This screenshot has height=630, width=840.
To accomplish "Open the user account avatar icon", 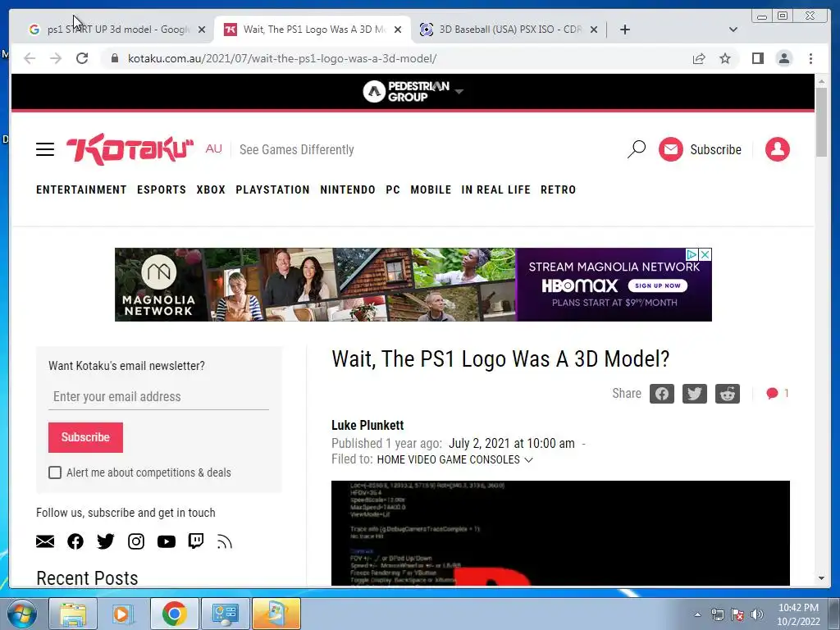I will click(778, 149).
